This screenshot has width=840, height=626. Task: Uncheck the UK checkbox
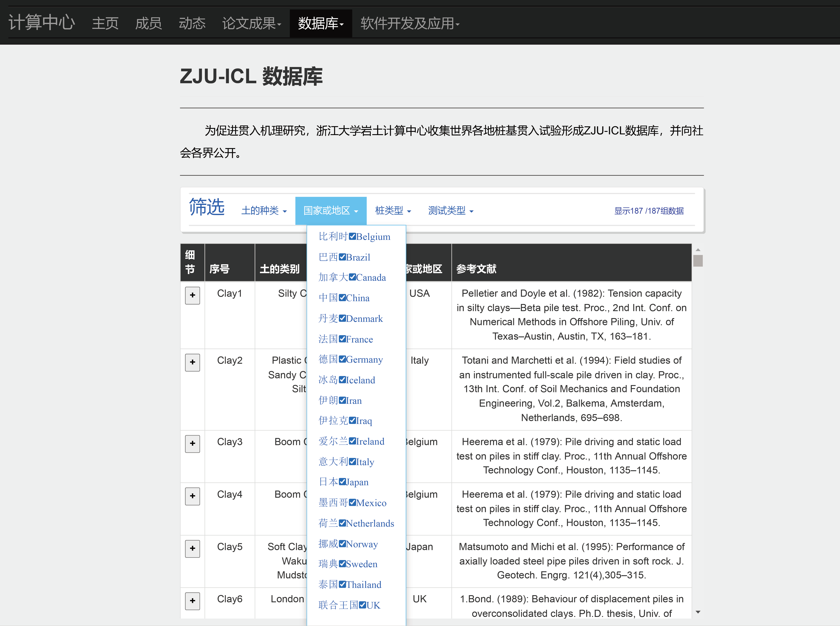363,605
